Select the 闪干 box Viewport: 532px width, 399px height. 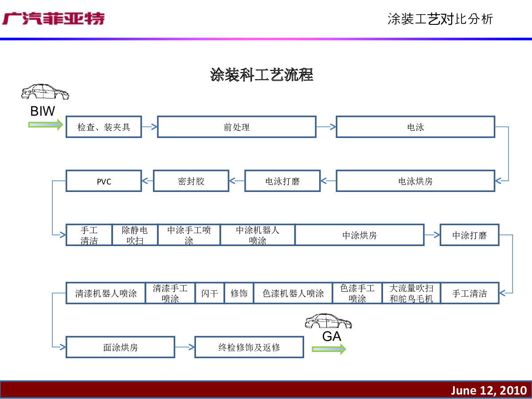pos(210,293)
